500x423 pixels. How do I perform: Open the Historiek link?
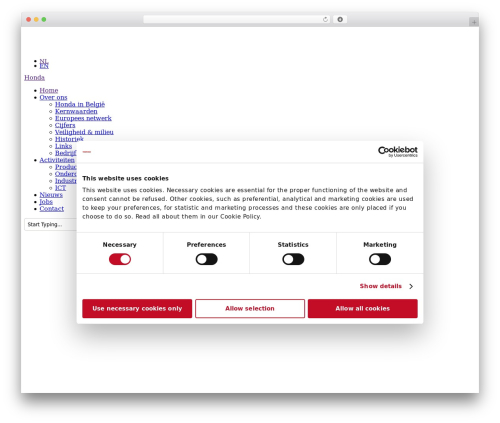tap(69, 139)
